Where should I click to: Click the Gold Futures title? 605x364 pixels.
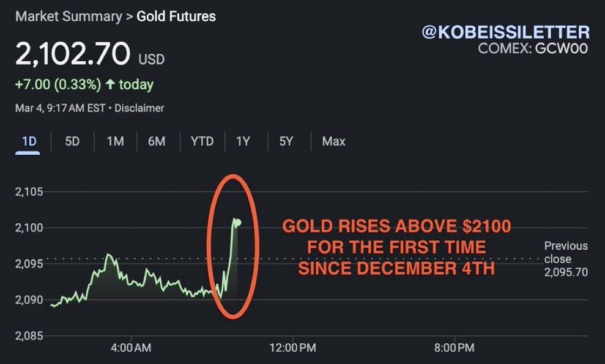pos(176,17)
